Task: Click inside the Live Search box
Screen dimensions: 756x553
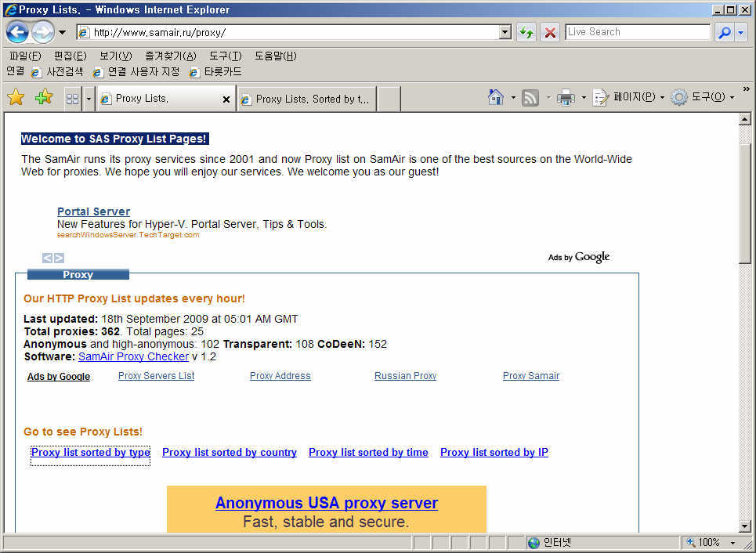Action: click(x=638, y=32)
